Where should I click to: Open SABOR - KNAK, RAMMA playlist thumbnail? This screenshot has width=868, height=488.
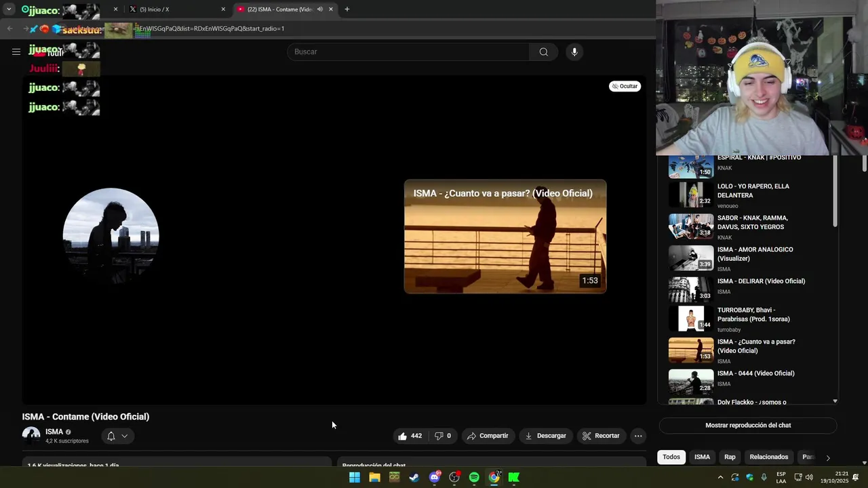point(691,226)
